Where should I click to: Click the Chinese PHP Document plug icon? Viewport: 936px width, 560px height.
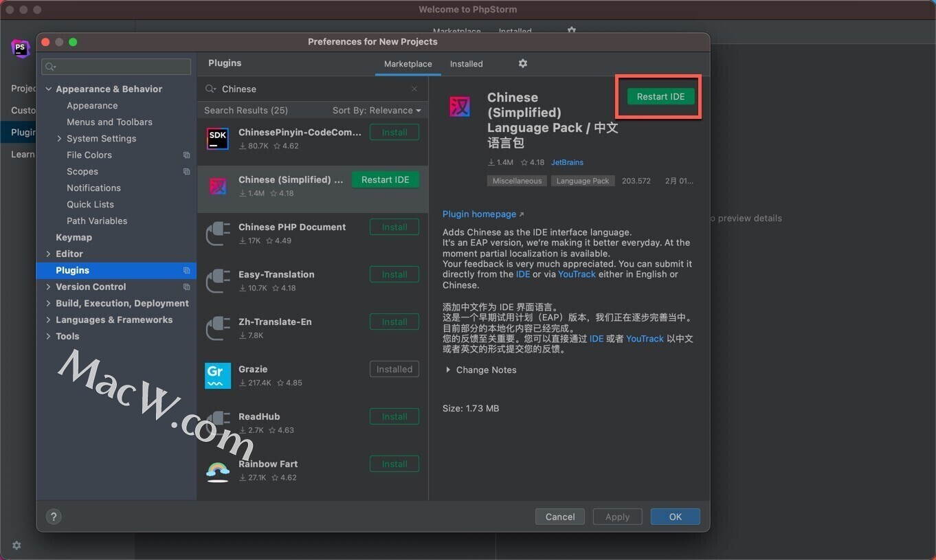tap(218, 234)
